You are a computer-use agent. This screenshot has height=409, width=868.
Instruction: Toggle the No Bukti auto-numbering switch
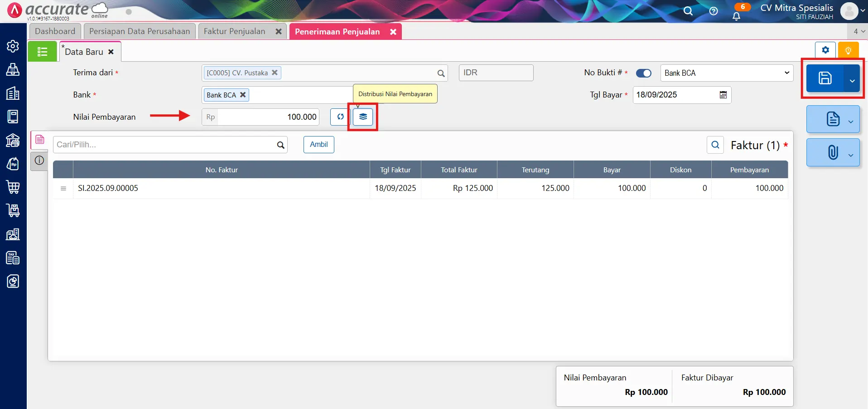coord(643,73)
